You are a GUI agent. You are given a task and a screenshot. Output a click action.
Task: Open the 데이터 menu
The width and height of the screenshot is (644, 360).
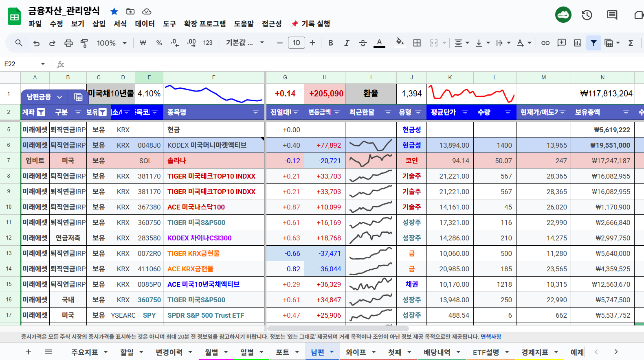(145, 24)
